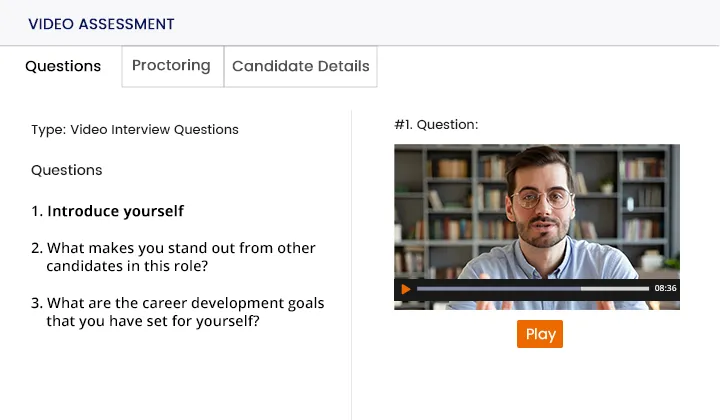Click the '#1. Question:' label
Viewport: 720px width, 420px height.
click(x=436, y=124)
